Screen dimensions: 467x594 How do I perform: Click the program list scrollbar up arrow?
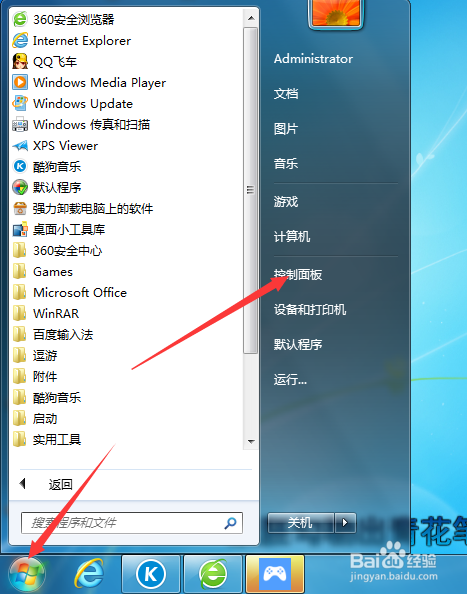tap(251, 18)
